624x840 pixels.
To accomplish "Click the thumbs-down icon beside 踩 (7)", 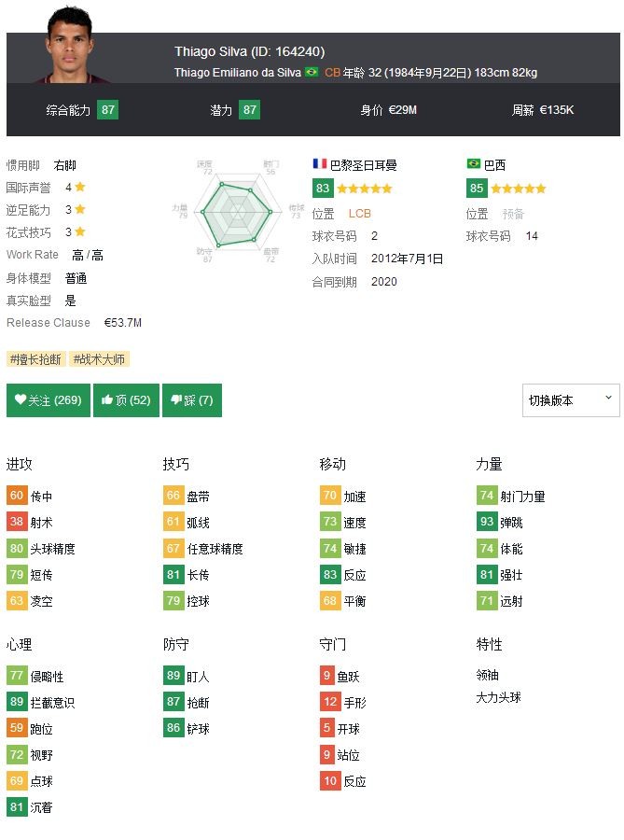I will 175,400.
